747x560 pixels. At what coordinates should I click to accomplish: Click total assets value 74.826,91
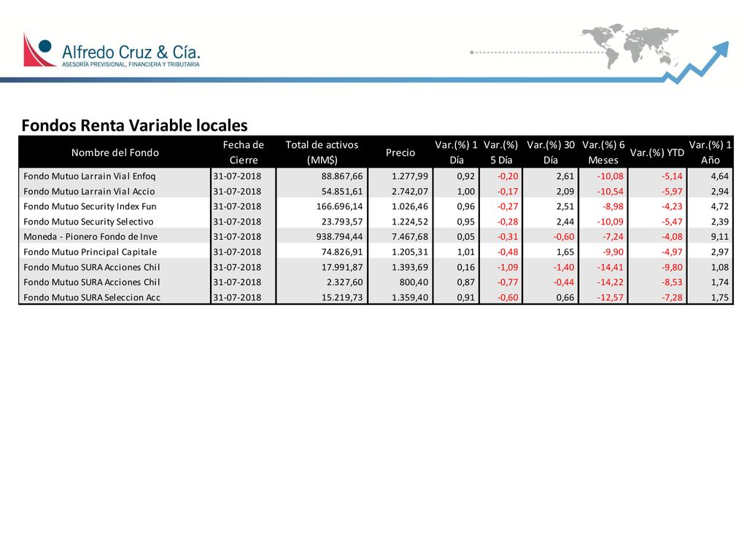click(x=341, y=252)
